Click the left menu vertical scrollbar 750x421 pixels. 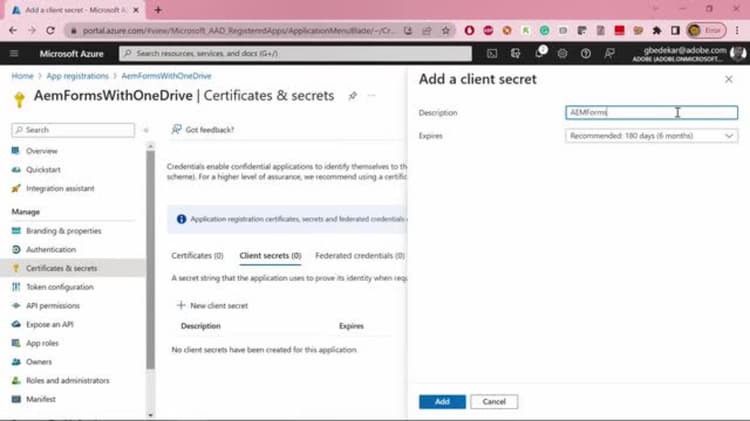tap(151, 259)
